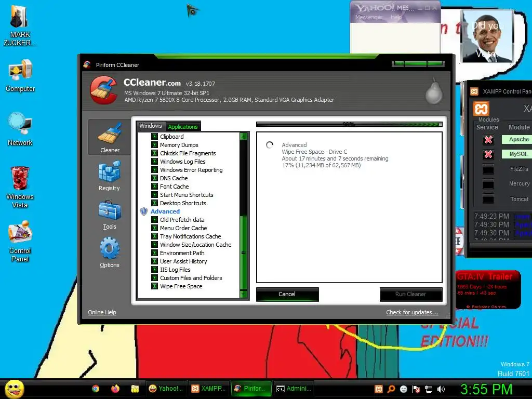Viewport: 532px width, 399px height.
Task: Click Apache module button in XAMPP
Action: 517,139
